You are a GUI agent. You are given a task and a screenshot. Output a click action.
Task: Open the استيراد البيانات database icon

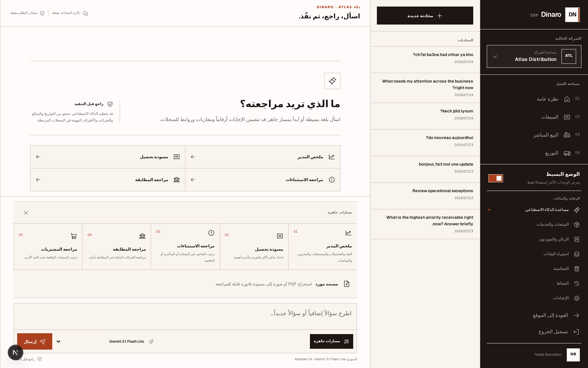pyautogui.click(x=577, y=254)
